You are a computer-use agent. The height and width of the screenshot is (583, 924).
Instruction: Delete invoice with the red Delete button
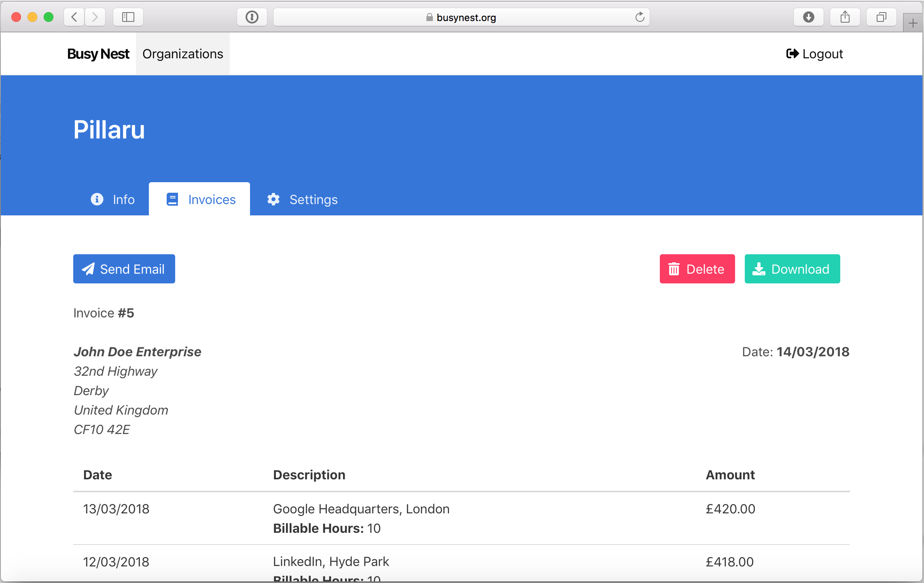tap(697, 269)
